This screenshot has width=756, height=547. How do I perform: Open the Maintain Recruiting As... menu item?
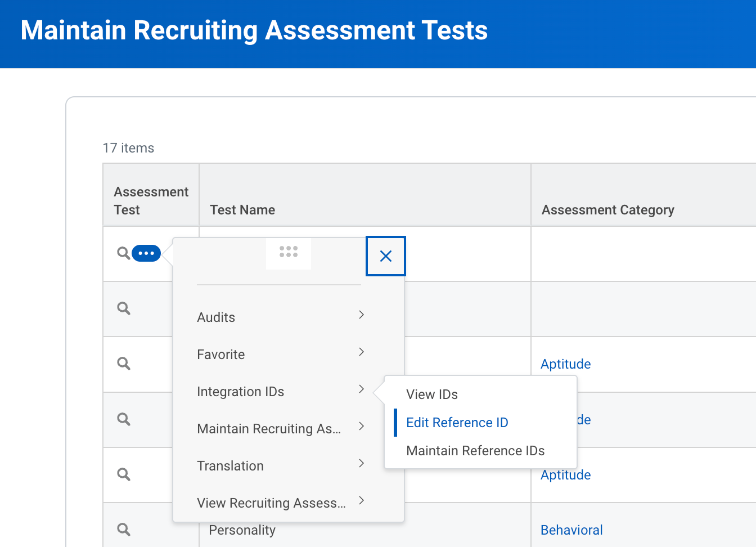269,429
